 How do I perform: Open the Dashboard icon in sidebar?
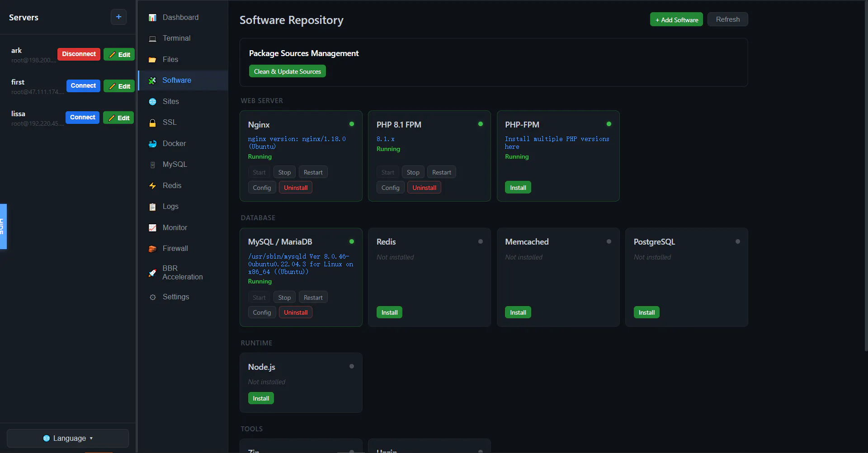(153, 18)
